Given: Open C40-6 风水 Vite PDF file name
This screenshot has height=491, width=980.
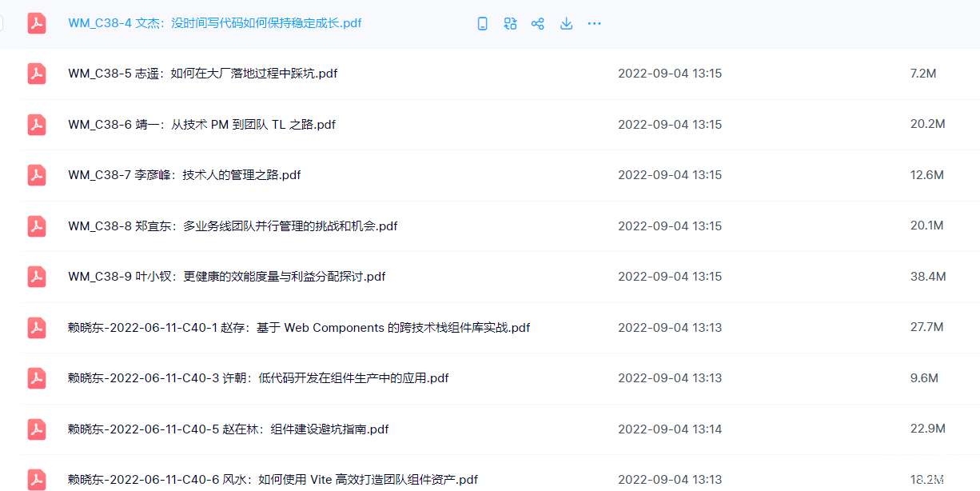Looking at the screenshot, I should coord(273,480).
